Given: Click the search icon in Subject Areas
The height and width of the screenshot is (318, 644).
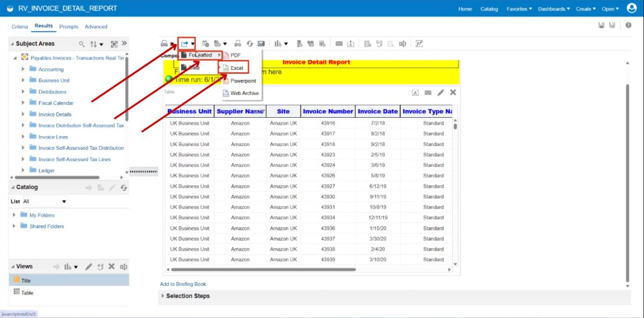Looking at the screenshot, I should pos(82,44).
